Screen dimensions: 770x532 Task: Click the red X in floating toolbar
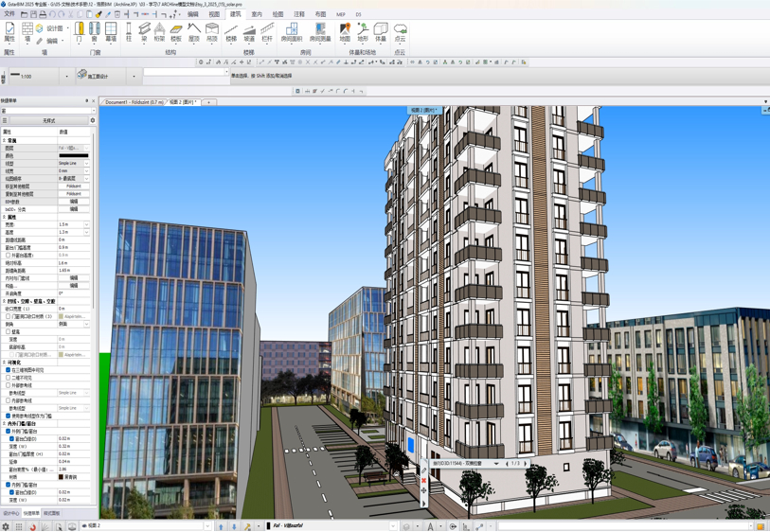pos(423,480)
